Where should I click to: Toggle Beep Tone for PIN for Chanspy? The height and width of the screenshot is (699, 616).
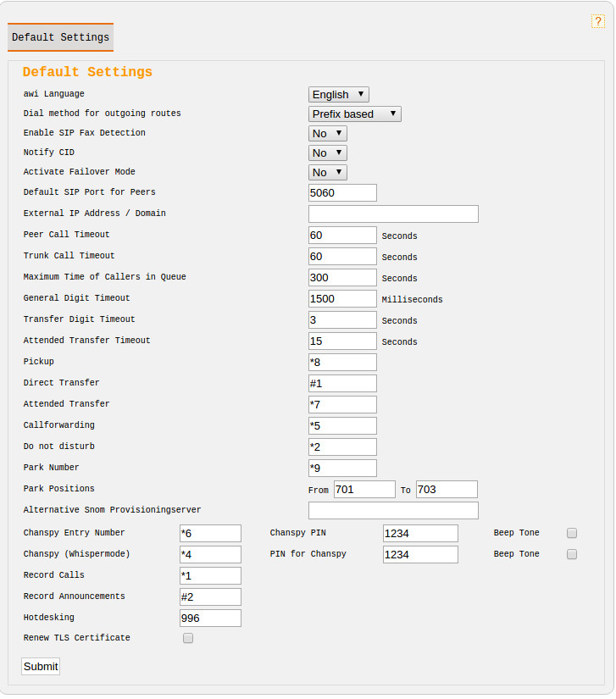coord(572,554)
